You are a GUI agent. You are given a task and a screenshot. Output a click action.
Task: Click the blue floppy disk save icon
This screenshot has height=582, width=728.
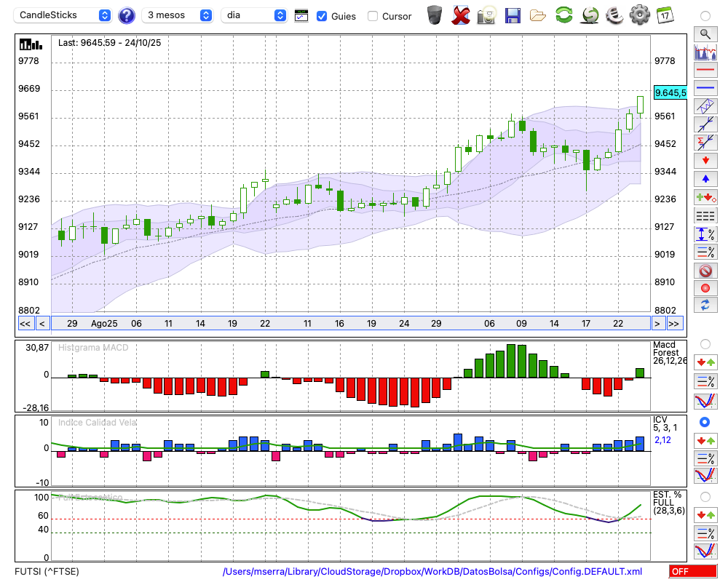tap(512, 15)
